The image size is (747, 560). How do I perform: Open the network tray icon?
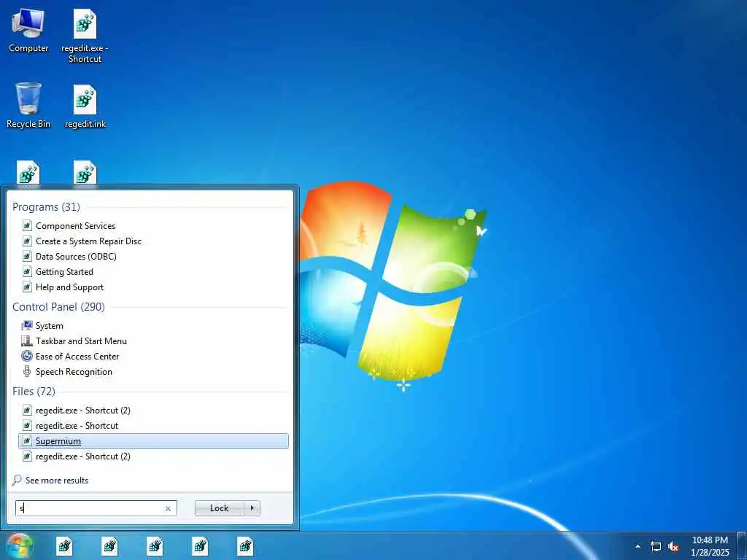tap(656, 547)
